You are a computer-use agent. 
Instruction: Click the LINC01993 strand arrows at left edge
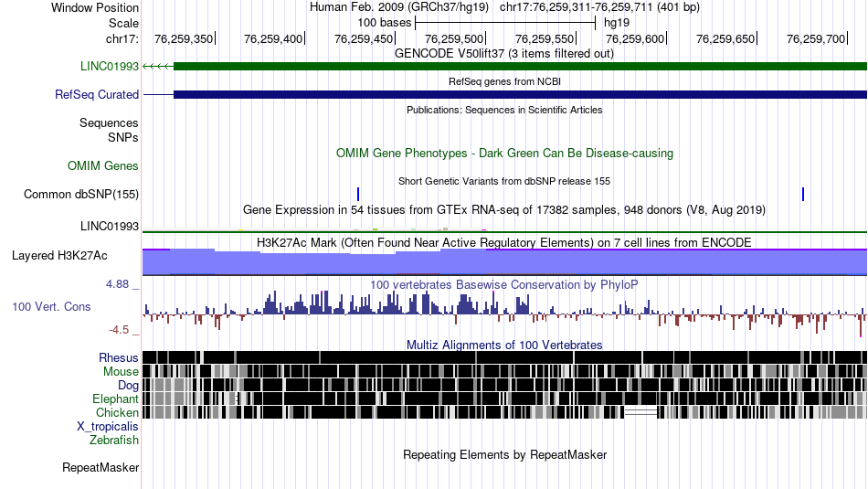[158, 67]
